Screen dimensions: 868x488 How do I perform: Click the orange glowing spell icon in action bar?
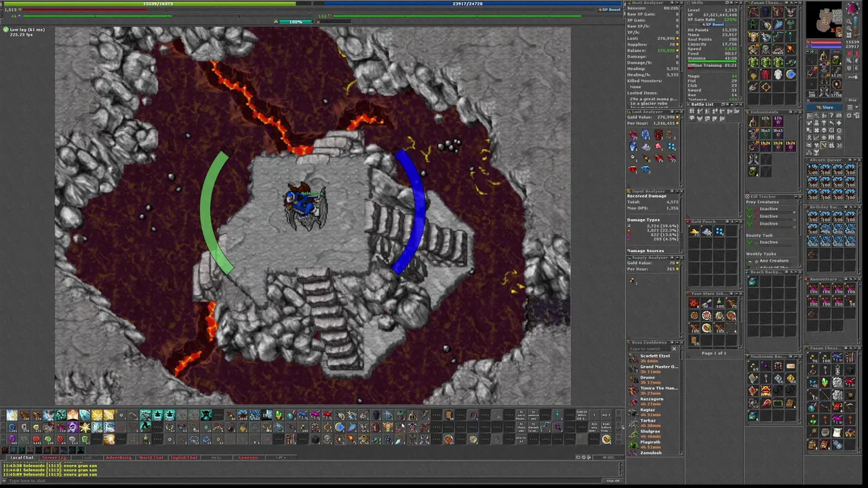click(109, 439)
